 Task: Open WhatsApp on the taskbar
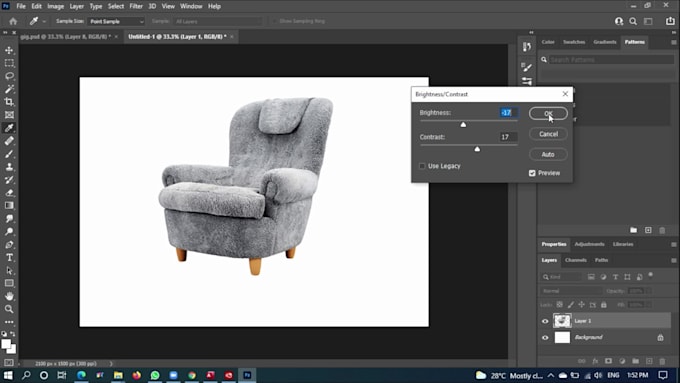(x=155, y=375)
